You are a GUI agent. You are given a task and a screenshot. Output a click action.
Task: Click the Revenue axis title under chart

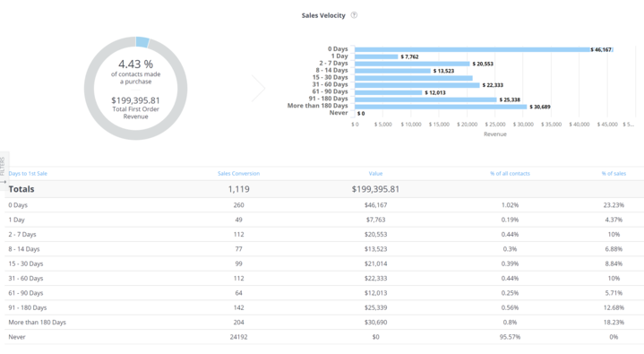[x=495, y=134]
